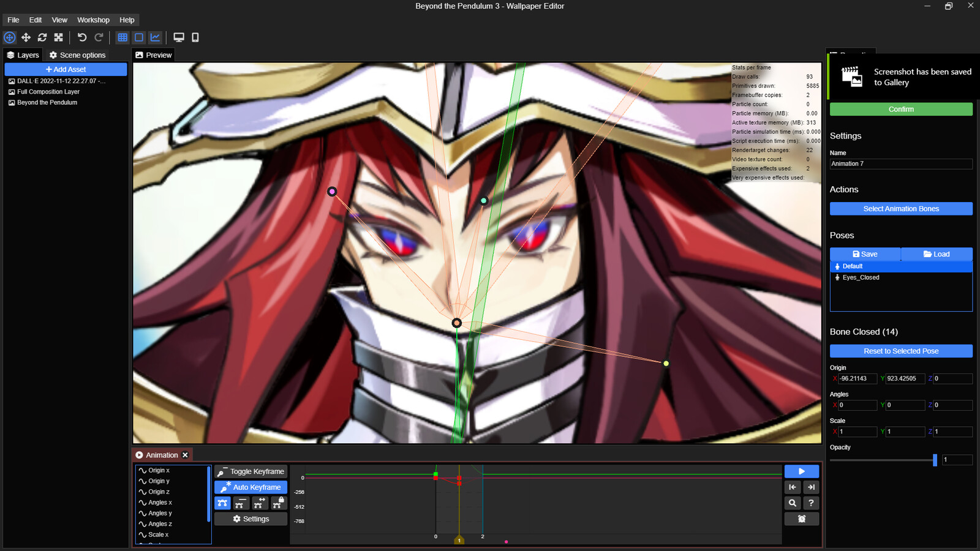Open the Help menu
Viewport: 980px width, 551px height.
click(x=127, y=20)
